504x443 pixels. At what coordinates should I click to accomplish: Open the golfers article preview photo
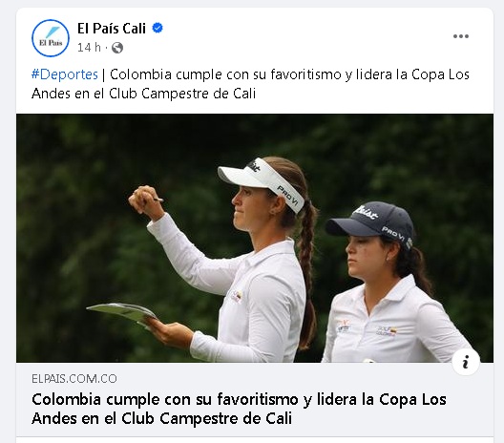(255, 238)
